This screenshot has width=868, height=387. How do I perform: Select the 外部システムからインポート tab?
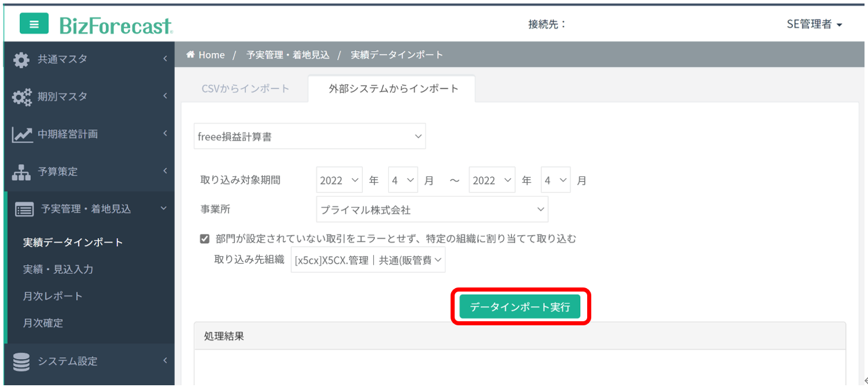[393, 89]
